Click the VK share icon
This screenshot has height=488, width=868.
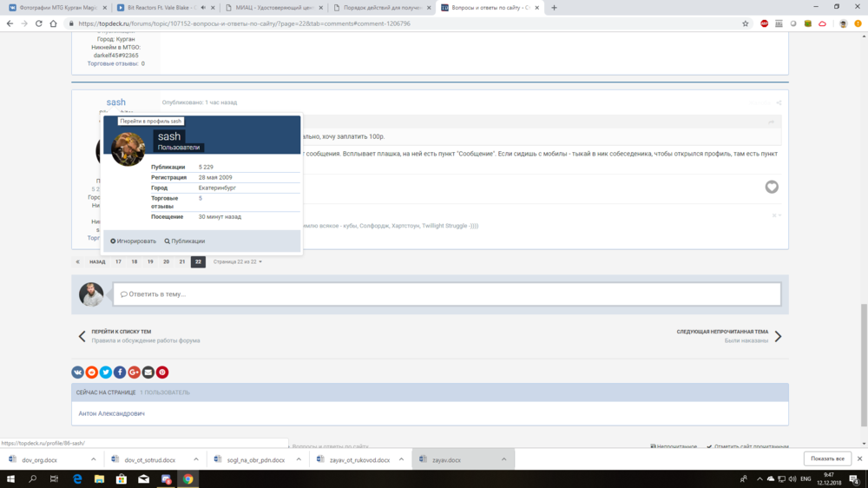(78, 373)
